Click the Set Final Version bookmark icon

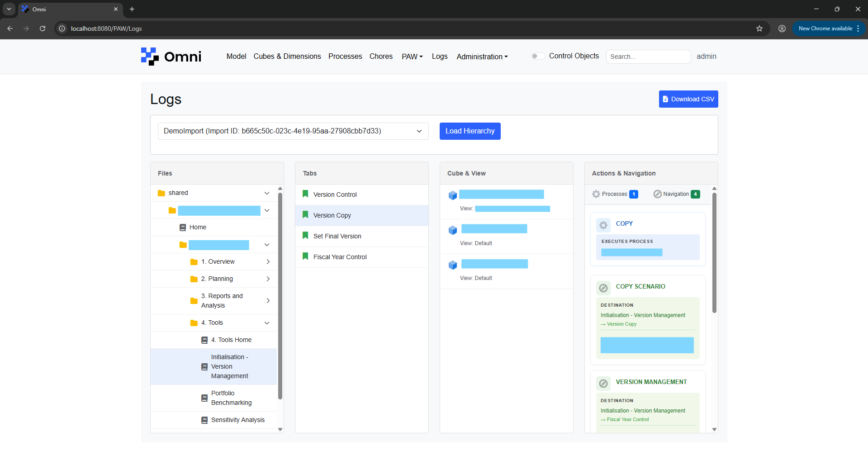coord(305,236)
